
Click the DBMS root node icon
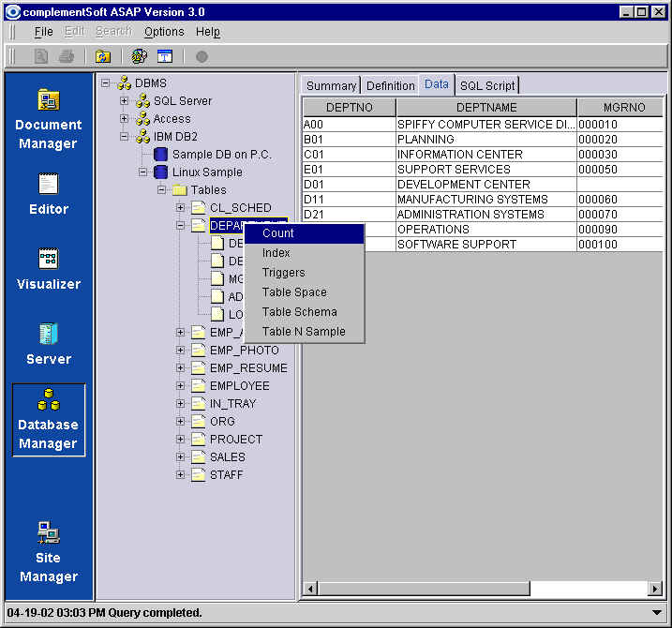click(x=125, y=82)
